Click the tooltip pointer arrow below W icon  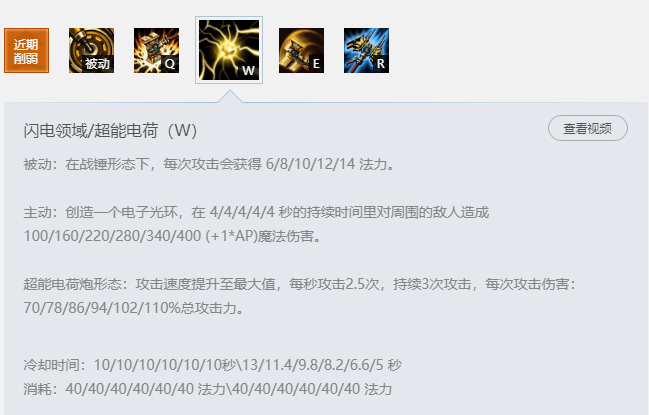coord(230,96)
